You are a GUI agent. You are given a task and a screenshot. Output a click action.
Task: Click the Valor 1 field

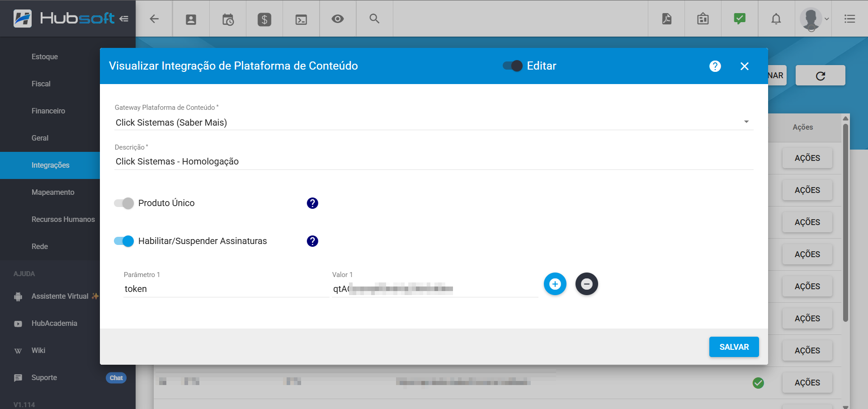tap(435, 289)
